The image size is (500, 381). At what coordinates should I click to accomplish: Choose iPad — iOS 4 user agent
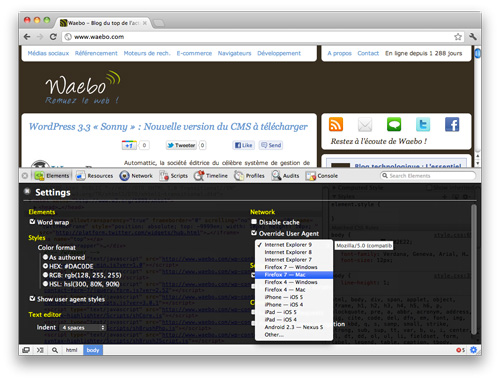coord(294,320)
